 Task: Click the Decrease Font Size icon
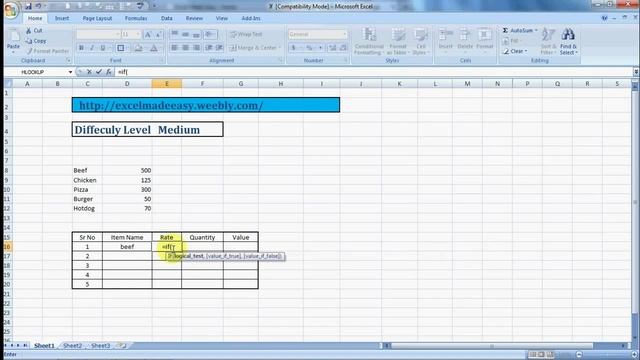pyautogui.click(x=158, y=34)
